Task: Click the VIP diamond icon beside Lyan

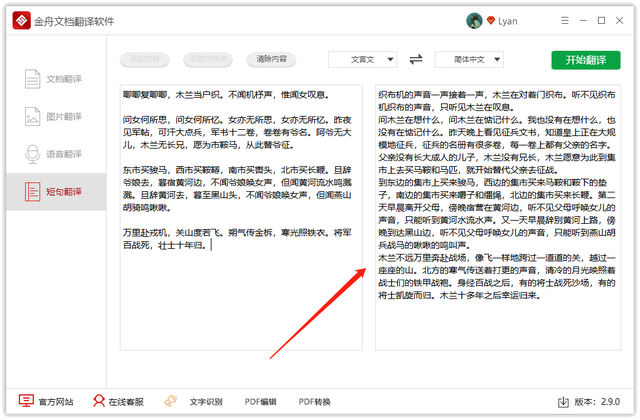Action: tap(491, 20)
